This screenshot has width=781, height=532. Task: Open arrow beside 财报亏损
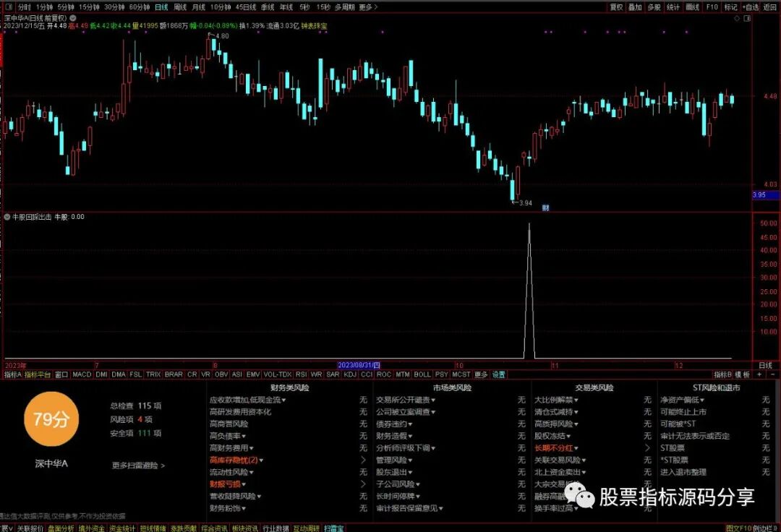coord(363,484)
